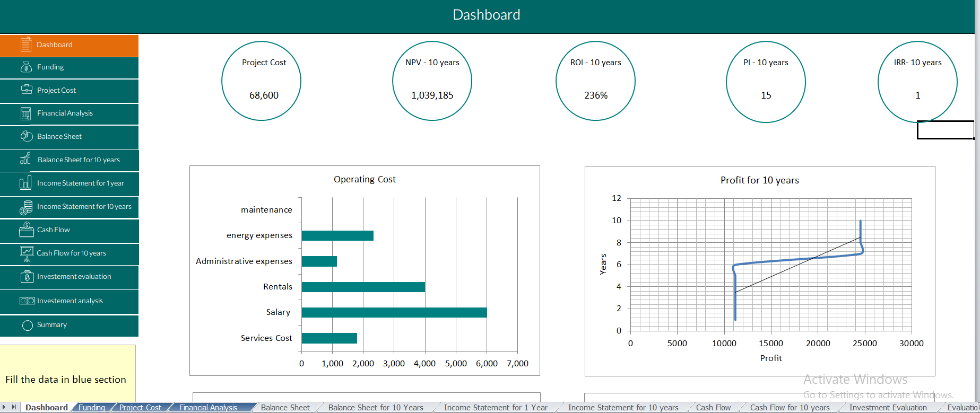Click the Income Statement for 1 year bar icon
Viewport: 980px width, 413px height.
click(25, 183)
